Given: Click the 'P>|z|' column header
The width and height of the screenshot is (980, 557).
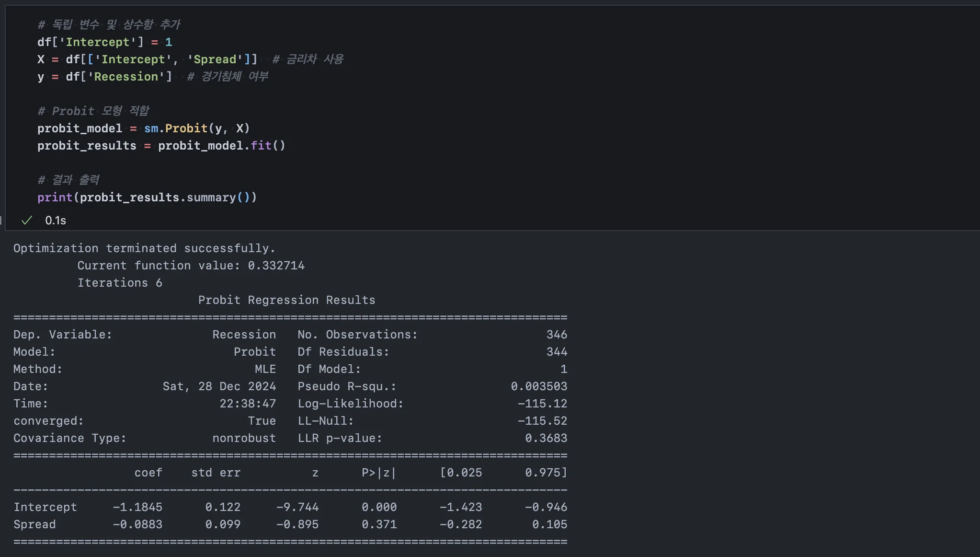Looking at the screenshot, I should pos(379,473).
